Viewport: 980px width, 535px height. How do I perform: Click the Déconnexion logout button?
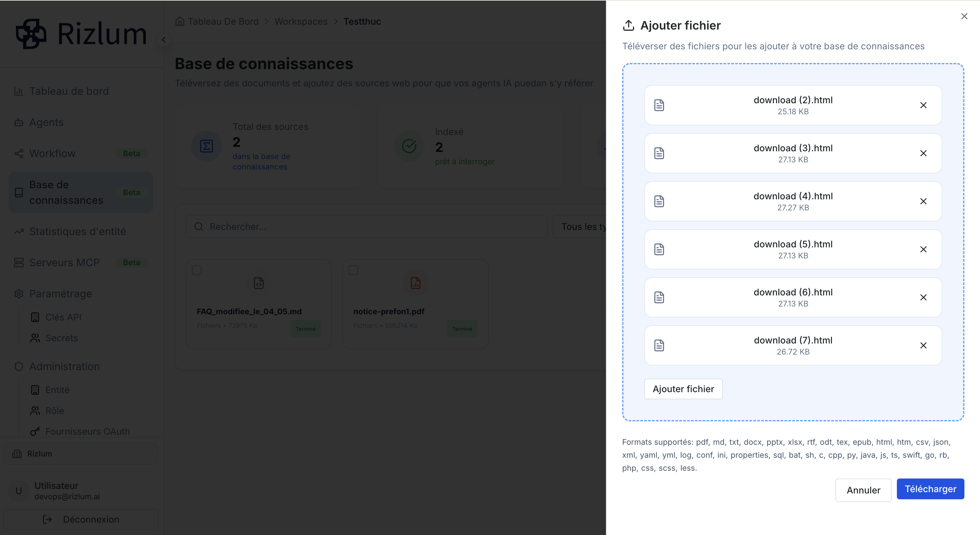click(x=81, y=519)
